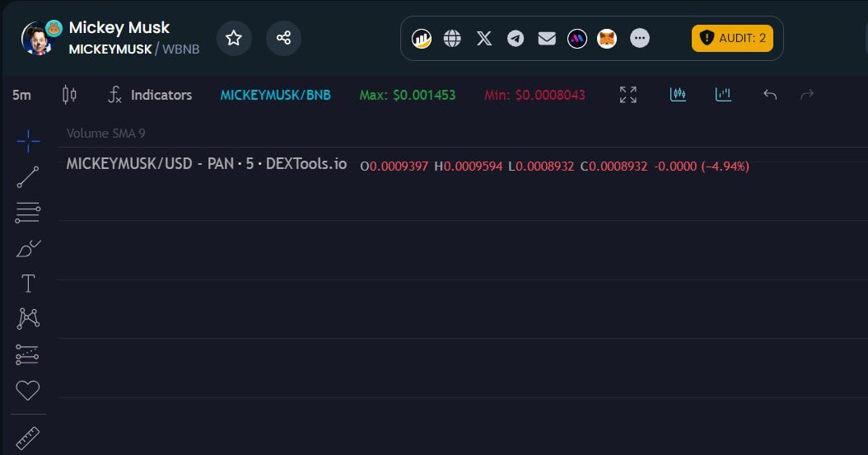This screenshot has width=868, height=455.
Task: Click the Min: $0.0008043 value
Action: click(534, 95)
